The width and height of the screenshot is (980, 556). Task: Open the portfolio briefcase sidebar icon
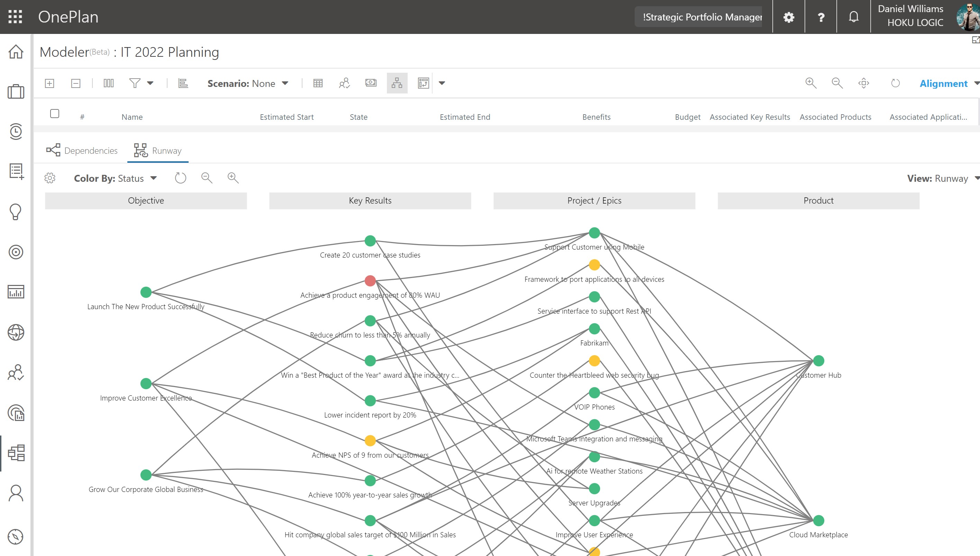16,92
